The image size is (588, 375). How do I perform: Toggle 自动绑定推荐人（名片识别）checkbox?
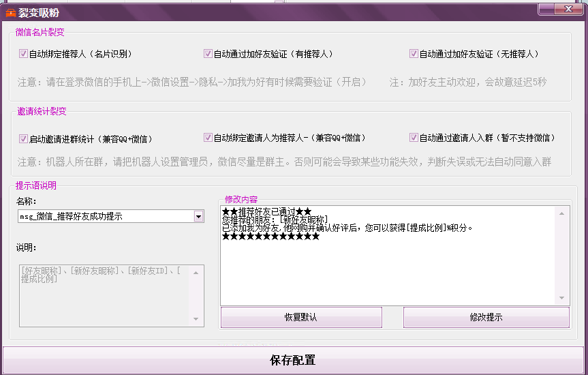pyautogui.click(x=23, y=54)
